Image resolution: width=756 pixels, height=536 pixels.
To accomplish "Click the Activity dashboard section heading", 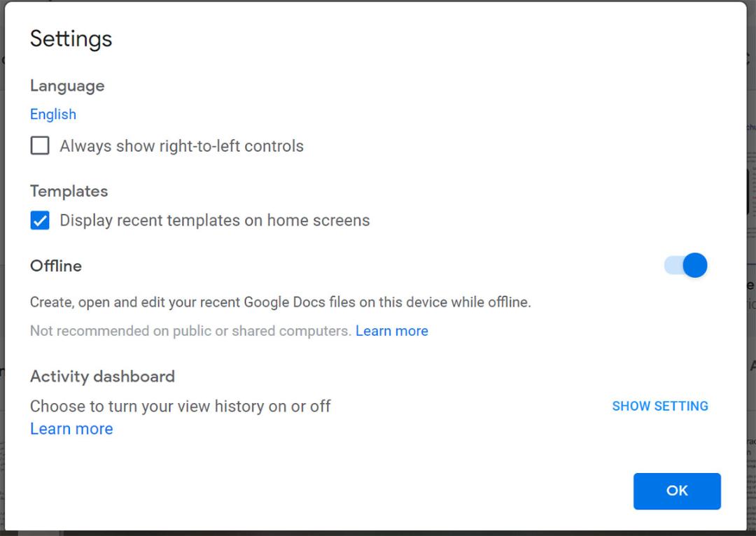I will pyautogui.click(x=102, y=376).
